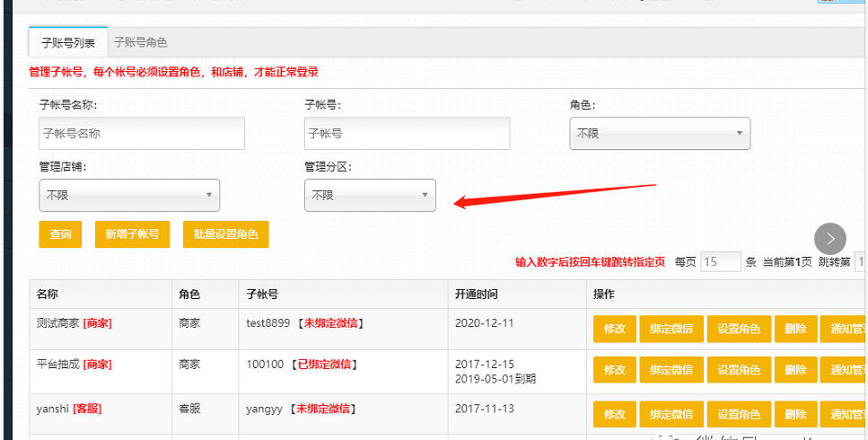Viewport: 868px width, 440px height.
Task: Expand the 管理店铺 dropdown
Action: [129, 195]
